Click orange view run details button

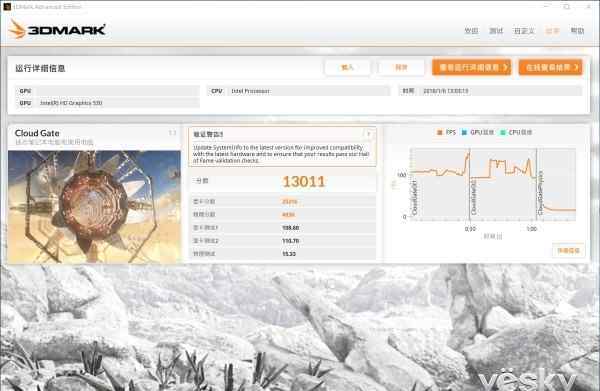(x=471, y=67)
